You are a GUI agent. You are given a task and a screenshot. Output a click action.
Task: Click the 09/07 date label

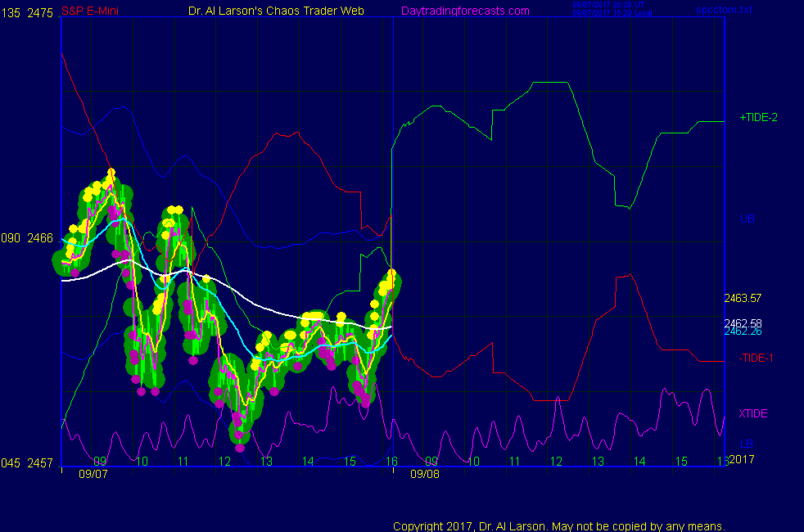(x=93, y=474)
